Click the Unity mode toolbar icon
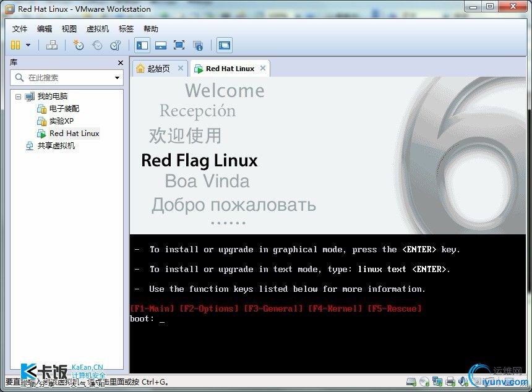The image size is (532, 392). click(198, 45)
